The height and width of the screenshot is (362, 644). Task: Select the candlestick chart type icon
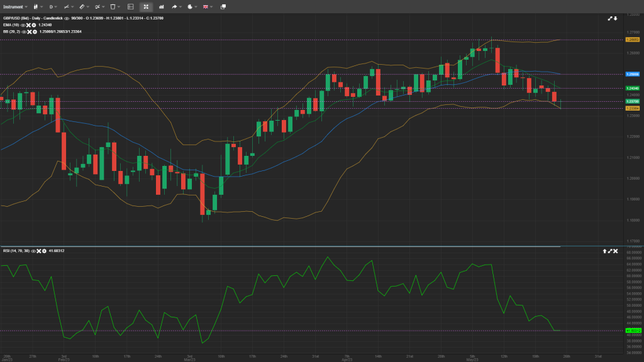(x=35, y=7)
